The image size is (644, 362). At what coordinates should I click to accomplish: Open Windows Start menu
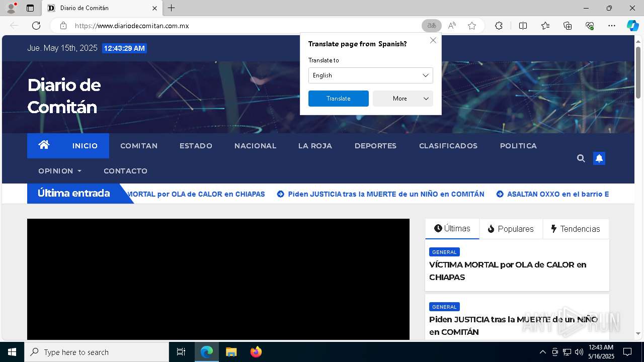point(12,352)
